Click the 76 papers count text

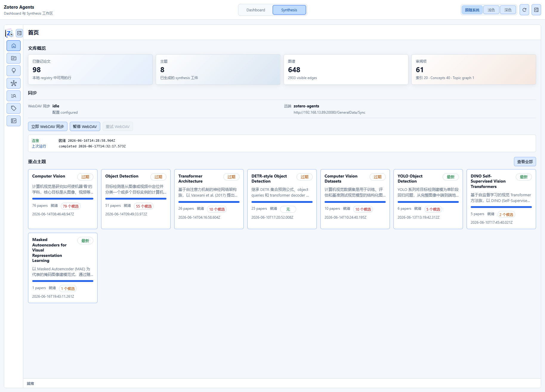tap(40, 206)
